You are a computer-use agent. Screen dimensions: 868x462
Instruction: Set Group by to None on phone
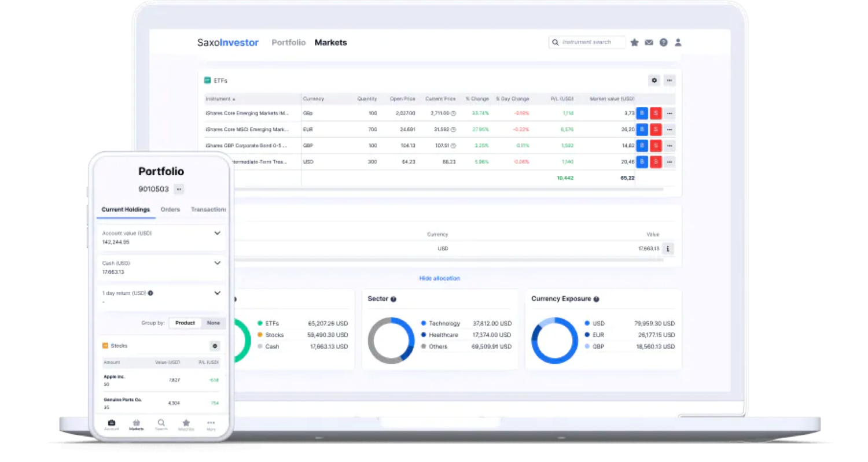tap(213, 323)
